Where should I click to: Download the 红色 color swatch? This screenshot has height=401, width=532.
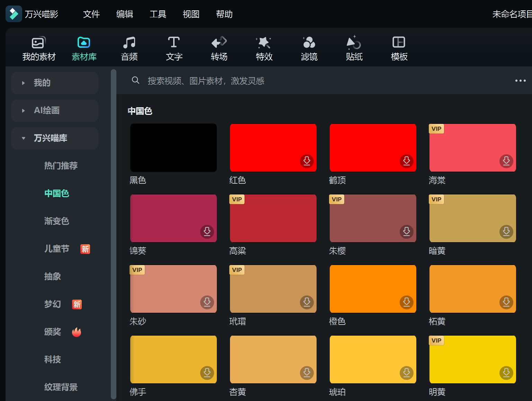point(307,161)
